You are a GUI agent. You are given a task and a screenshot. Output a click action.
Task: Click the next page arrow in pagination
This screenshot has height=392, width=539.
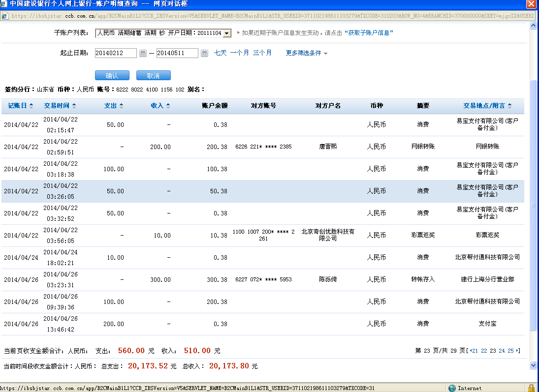(x=518, y=351)
